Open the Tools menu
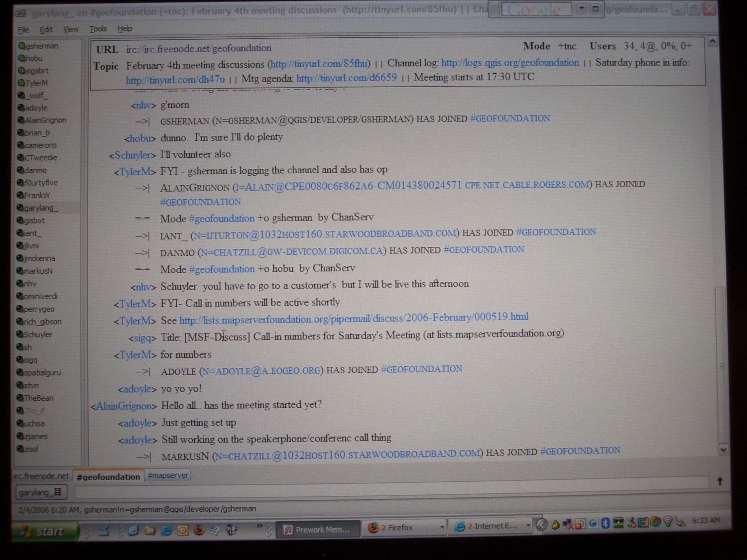 tap(98, 29)
